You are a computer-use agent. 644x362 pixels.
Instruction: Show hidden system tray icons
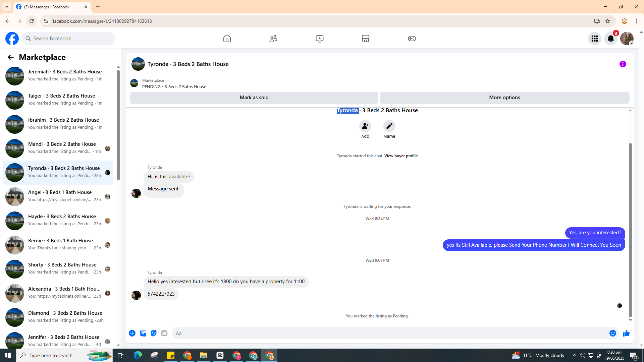tap(575, 355)
